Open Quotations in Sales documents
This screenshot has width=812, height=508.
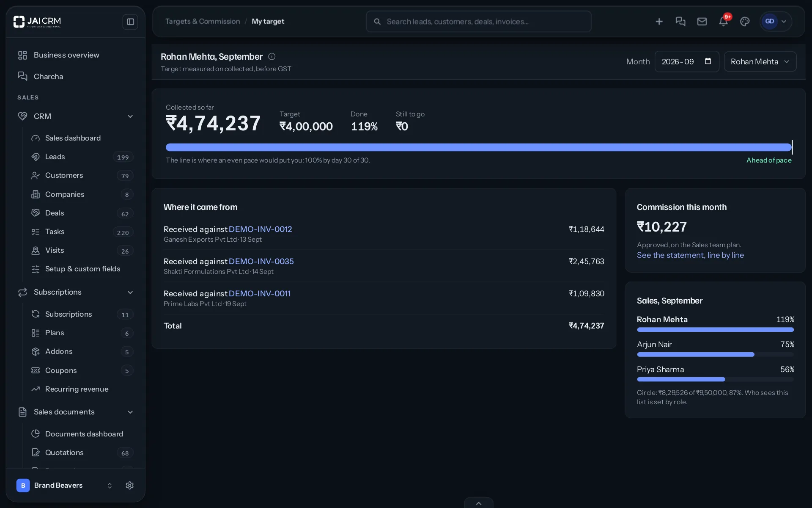click(x=82, y=453)
